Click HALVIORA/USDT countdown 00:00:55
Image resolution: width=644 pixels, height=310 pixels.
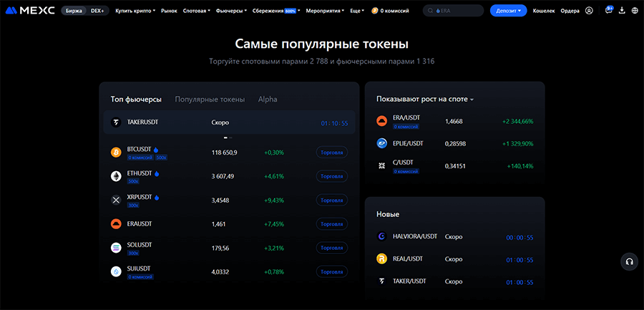(x=519, y=237)
